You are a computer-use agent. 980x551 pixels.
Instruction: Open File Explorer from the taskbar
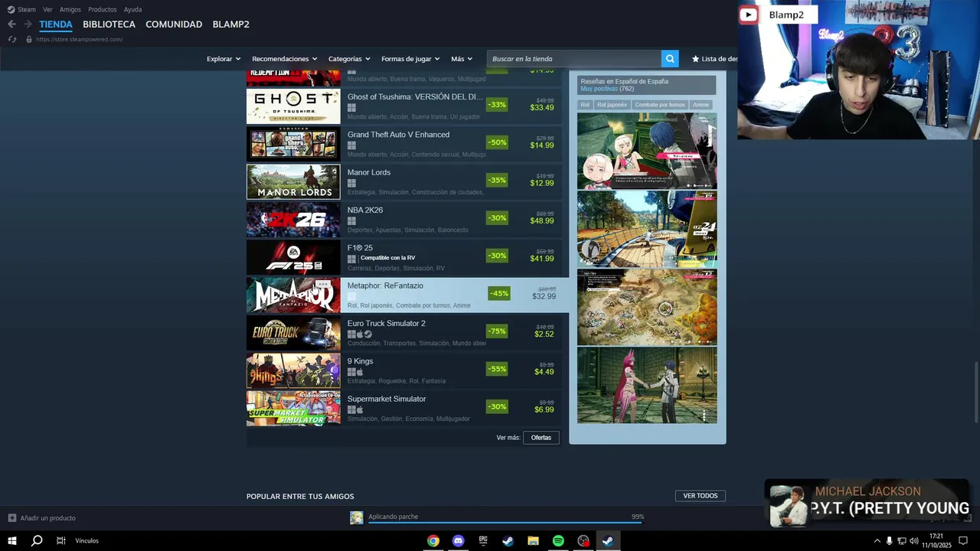pyautogui.click(x=533, y=541)
